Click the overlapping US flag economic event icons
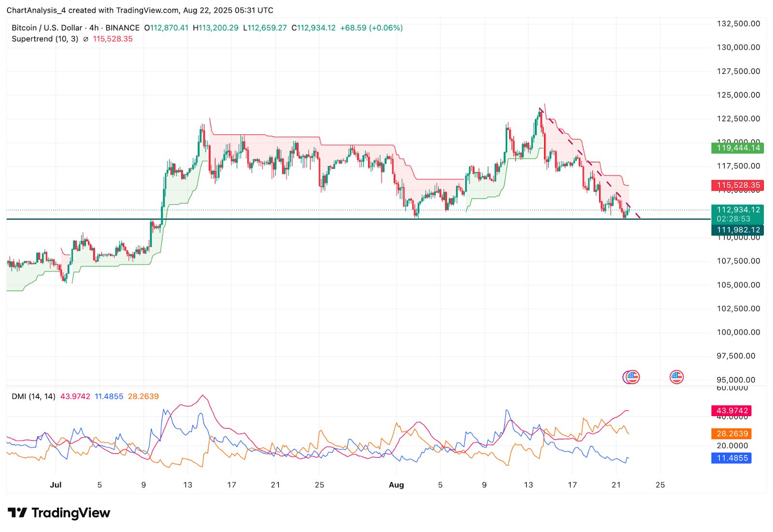 pos(632,377)
